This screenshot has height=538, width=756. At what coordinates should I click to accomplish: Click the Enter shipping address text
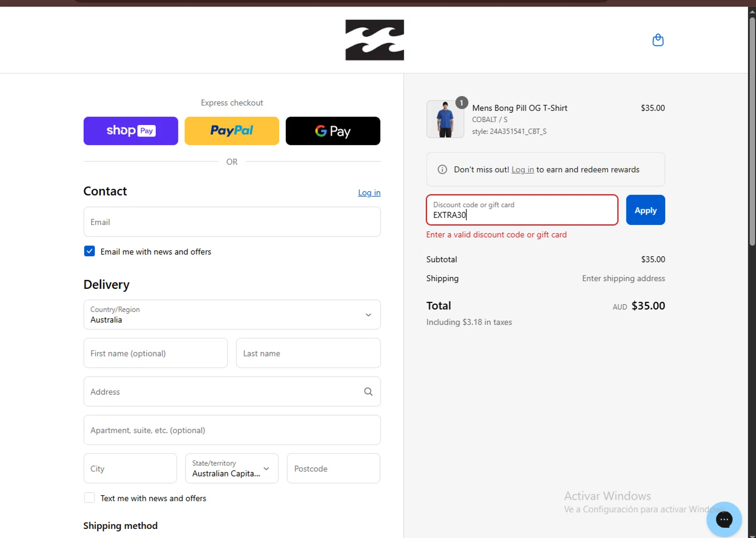pyautogui.click(x=623, y=278)
